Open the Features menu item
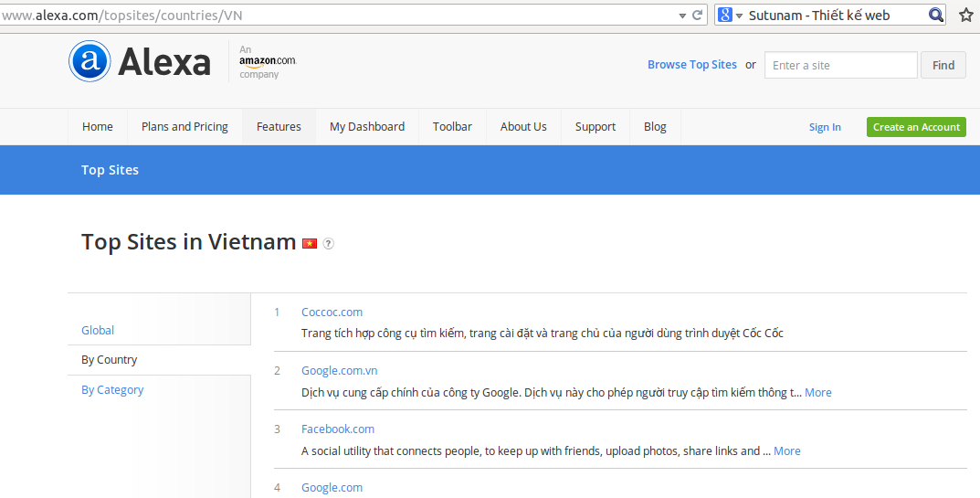 click(279, 126)
